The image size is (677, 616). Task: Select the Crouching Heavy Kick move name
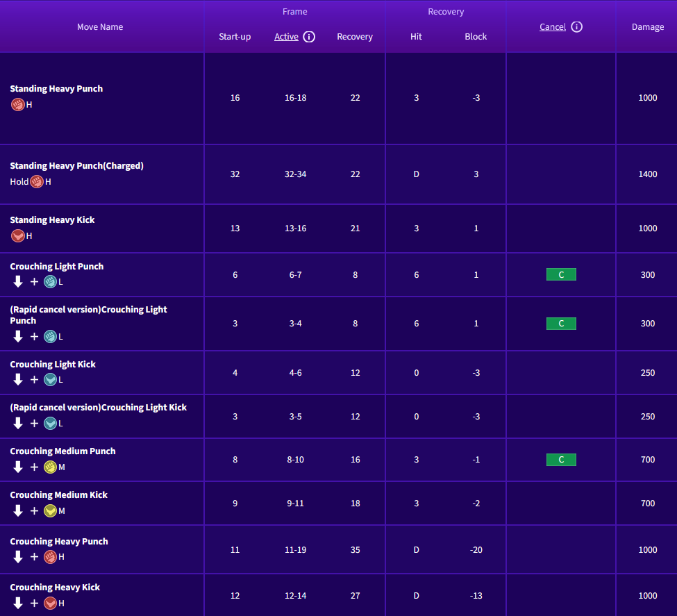[x=55, y=588]
